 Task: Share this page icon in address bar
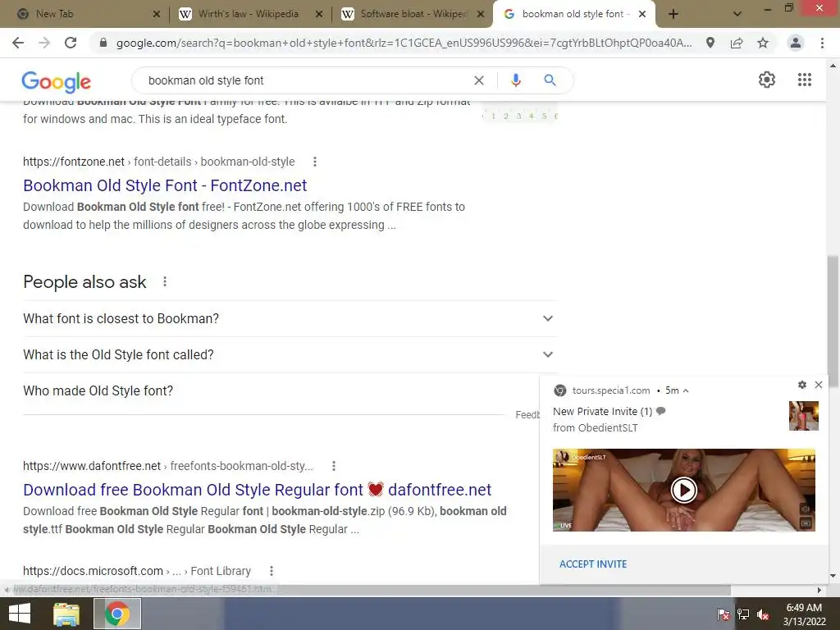pos(737,43)
